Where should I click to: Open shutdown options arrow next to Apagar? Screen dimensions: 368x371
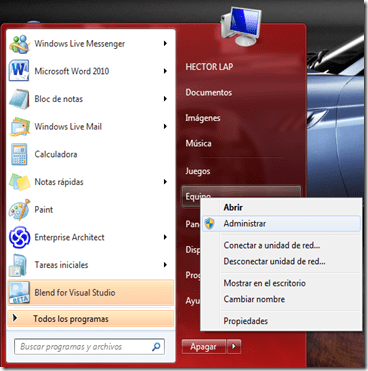coord(234,347)
